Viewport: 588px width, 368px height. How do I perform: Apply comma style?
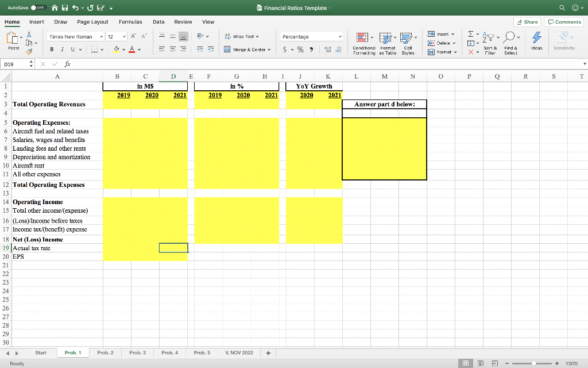pyautogui.click(x=311, y=49)
